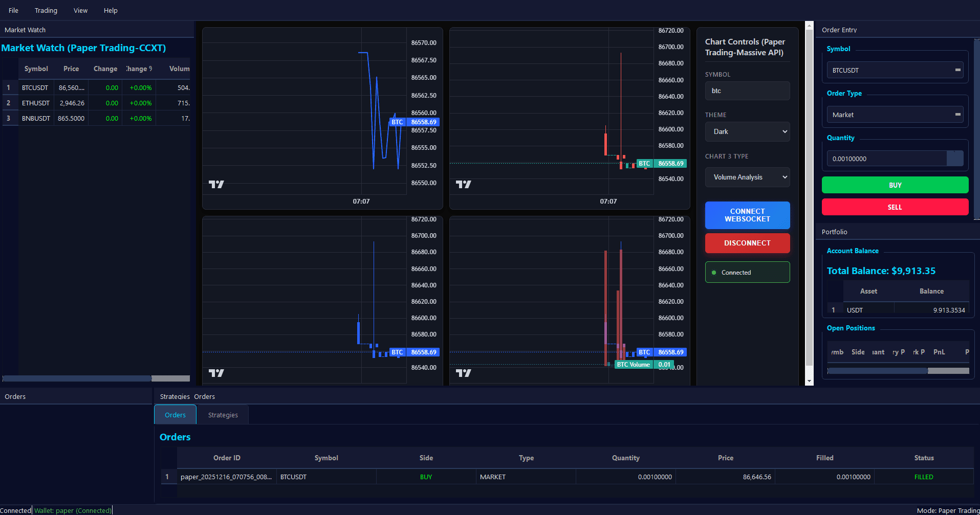
Task: Click scroll-down arrow of chart controls scrollbar
Action: [x=809, y=381]
